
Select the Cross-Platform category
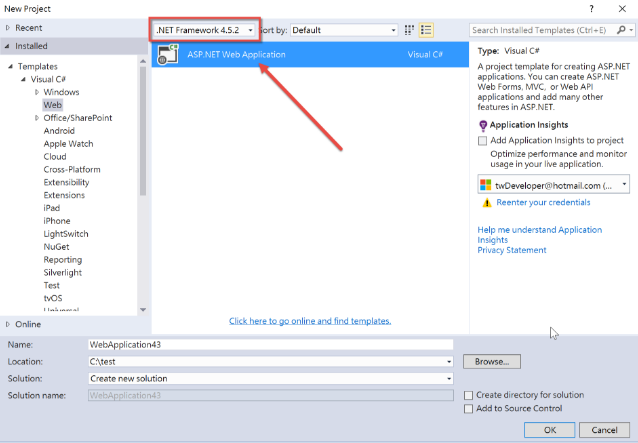pyautogui.click(x=72, y=169)
